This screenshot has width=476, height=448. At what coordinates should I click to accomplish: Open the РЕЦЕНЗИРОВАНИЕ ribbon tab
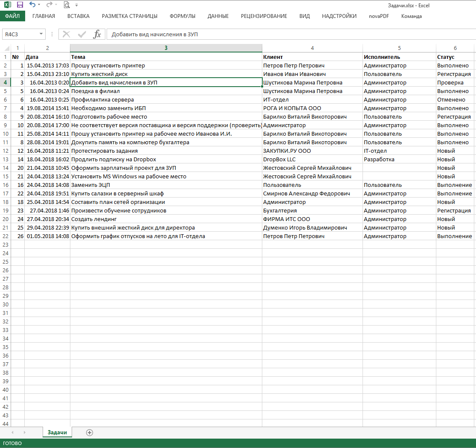[x=264, y=16]
